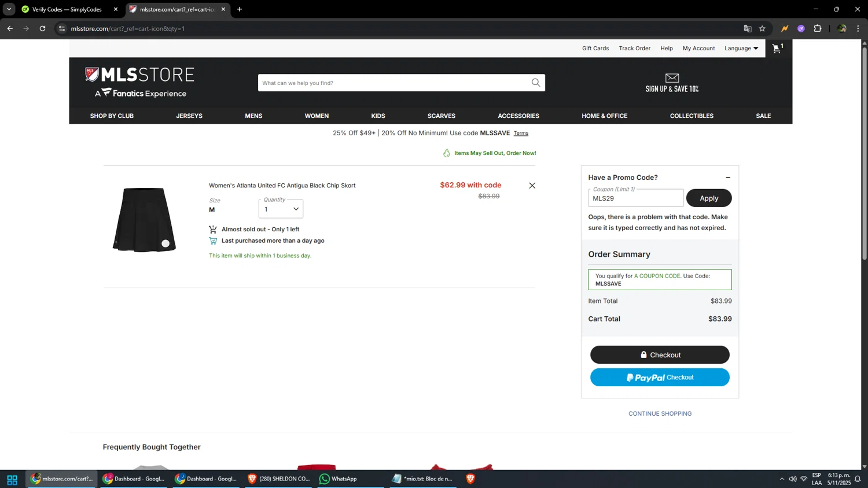View the promo Terms link
Screen dimensions: 868x488
[521, 133]
